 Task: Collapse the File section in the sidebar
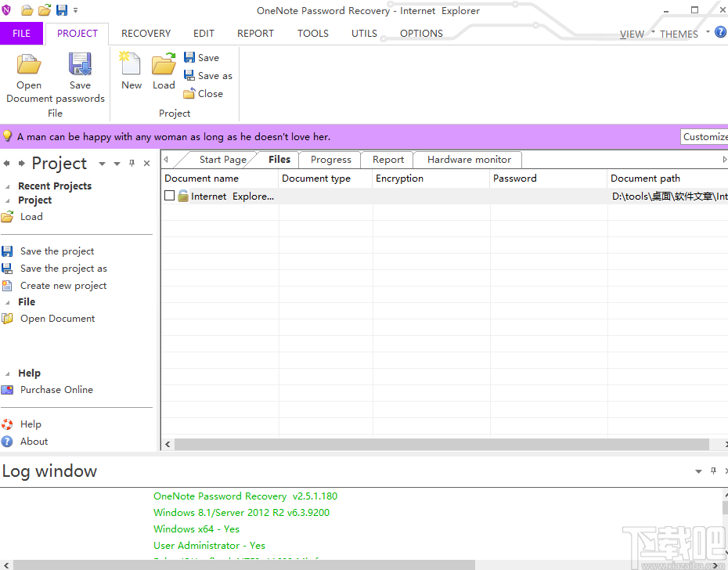click(x=7, y=301)
